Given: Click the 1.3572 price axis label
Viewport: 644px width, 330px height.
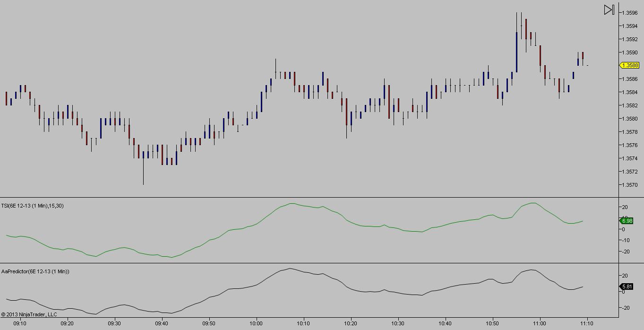Looking at the screenshot, I should [631, 172].
